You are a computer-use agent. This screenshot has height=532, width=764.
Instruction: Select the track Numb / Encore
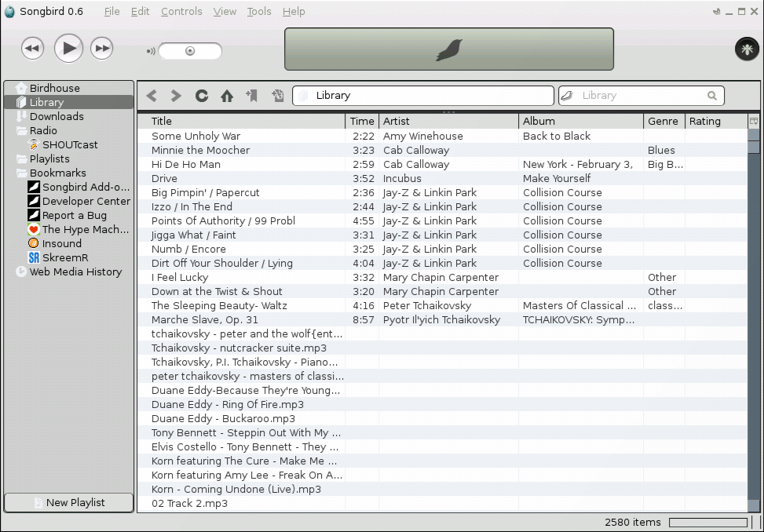(442, 250)
